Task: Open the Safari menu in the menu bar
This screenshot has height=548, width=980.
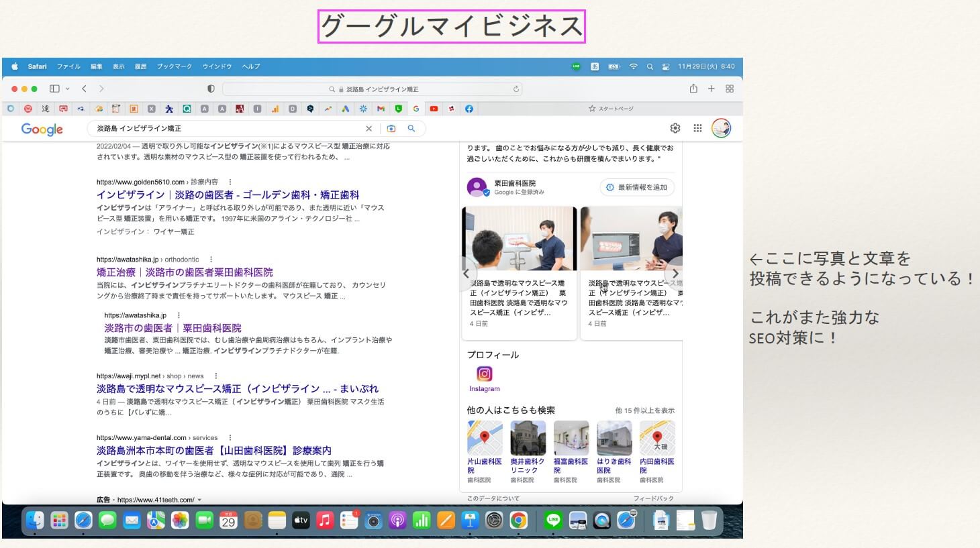Action: click(x=37, y=66)
